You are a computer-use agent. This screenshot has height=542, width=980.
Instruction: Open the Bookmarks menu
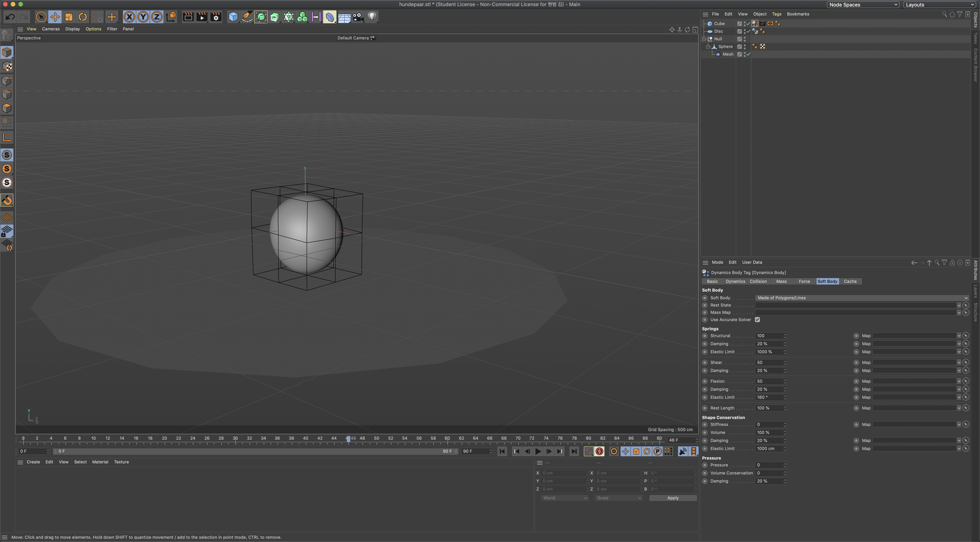pyautogui.click(x=798, y=14)
